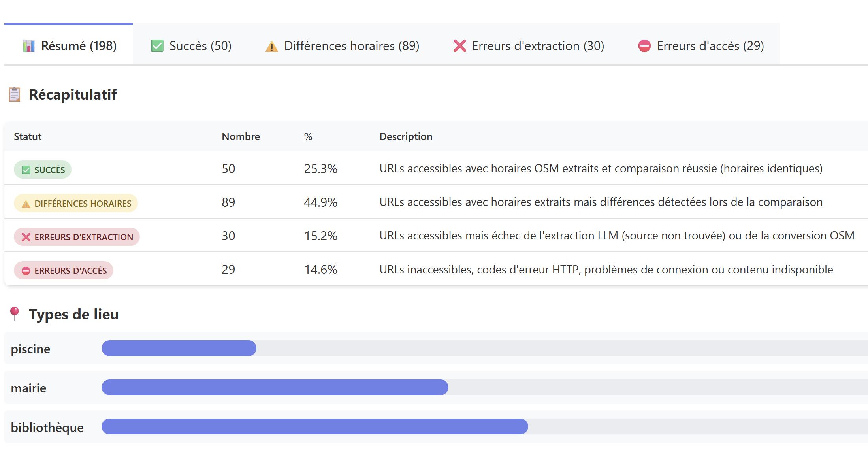Viewport: 868px width, 462px height.
Task: Click the green checkmark icon in Succès tab
Action: (x=157, y=46)
